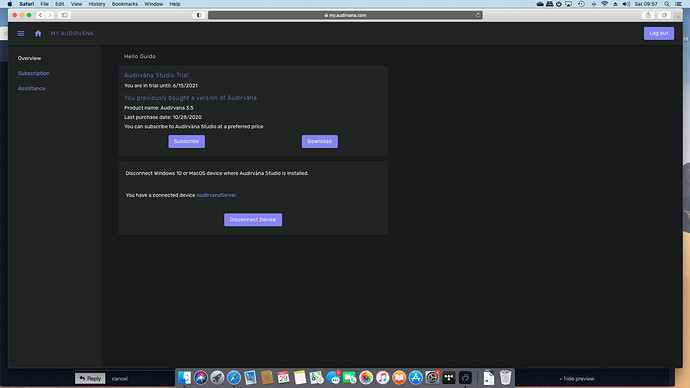
Task: Open the History menu
Action: click(97, 4)
